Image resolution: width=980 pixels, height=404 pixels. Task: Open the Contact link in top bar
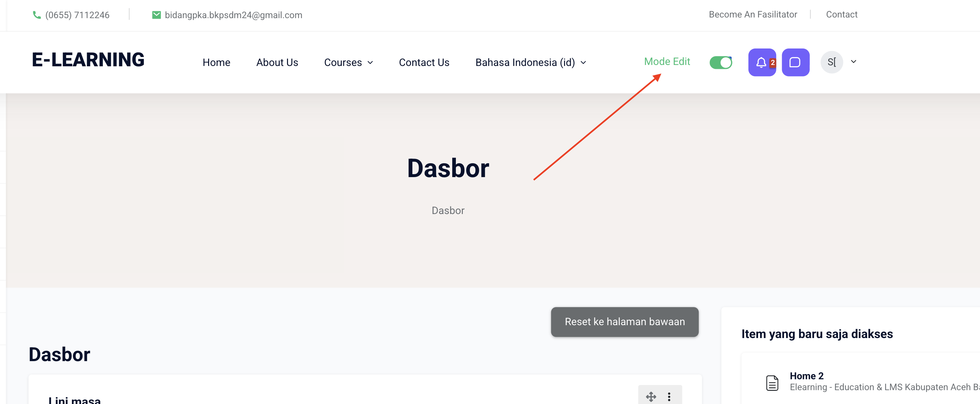[x=841, y=15]
